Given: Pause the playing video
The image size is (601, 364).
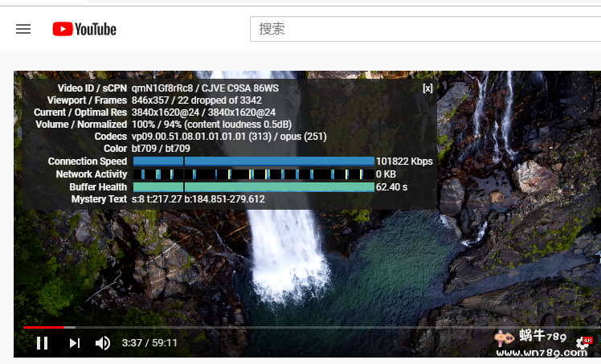Looking at the screenshot, I should point(43,343).
